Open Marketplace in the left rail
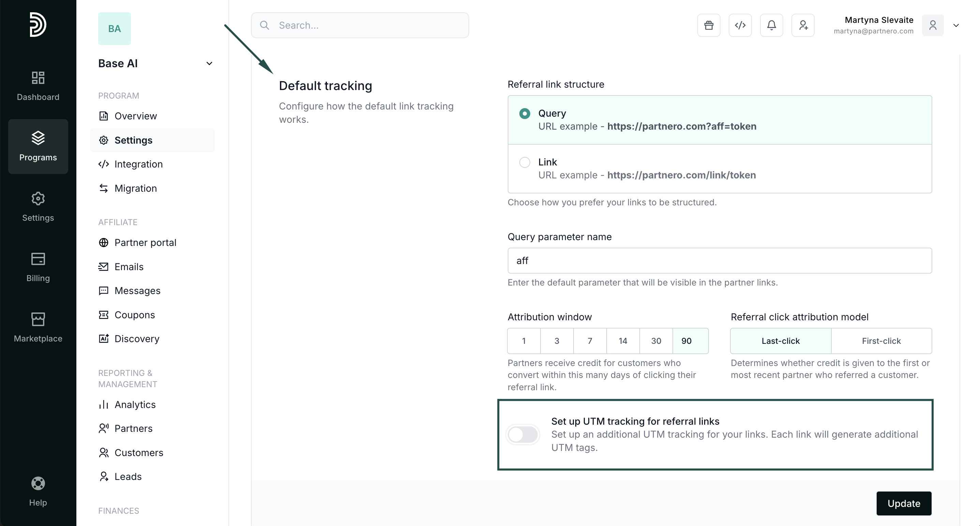The image size is (980, 526). (x=38, y=327)
